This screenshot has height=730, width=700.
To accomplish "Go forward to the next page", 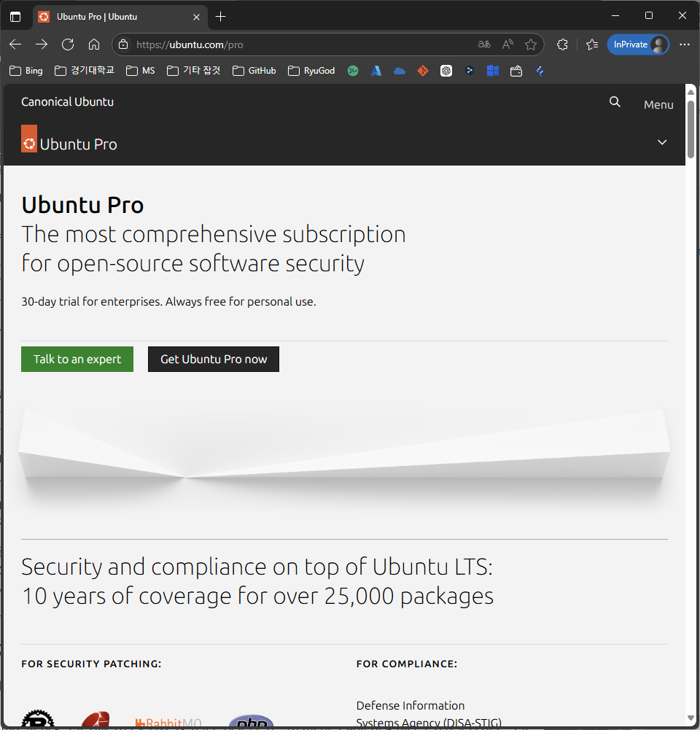I will coord(42,44).
